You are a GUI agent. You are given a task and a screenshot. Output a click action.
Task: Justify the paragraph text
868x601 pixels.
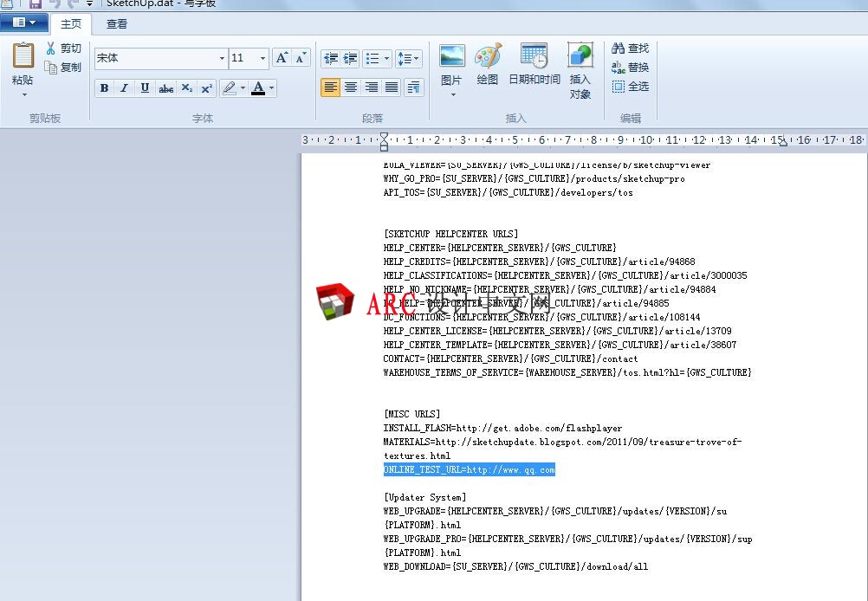[392, 87]
